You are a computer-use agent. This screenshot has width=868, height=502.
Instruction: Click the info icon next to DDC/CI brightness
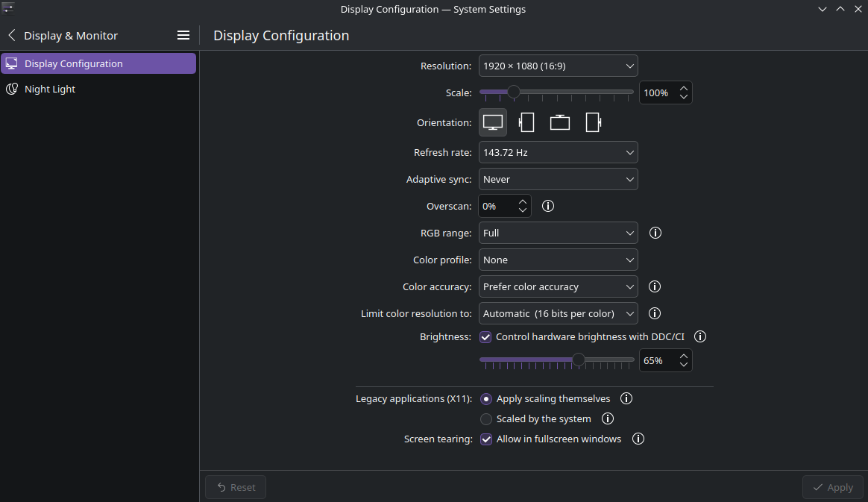[700, 336]
